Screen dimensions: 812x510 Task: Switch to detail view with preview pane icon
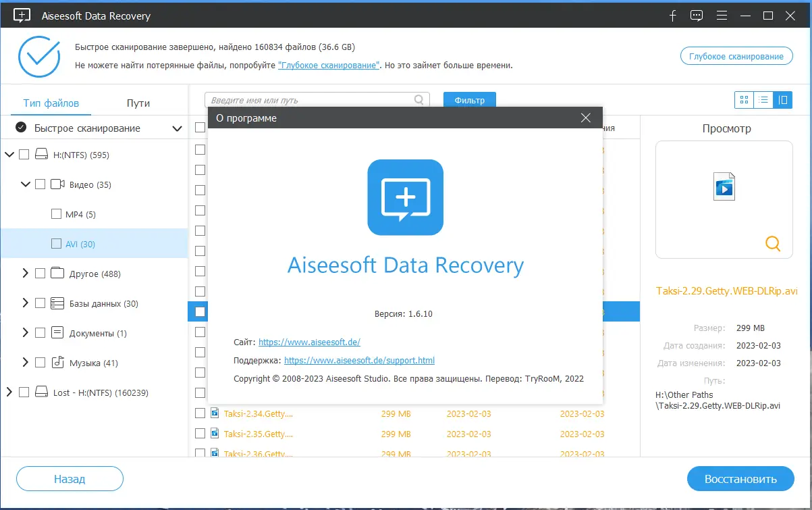(x=783, y=100)
